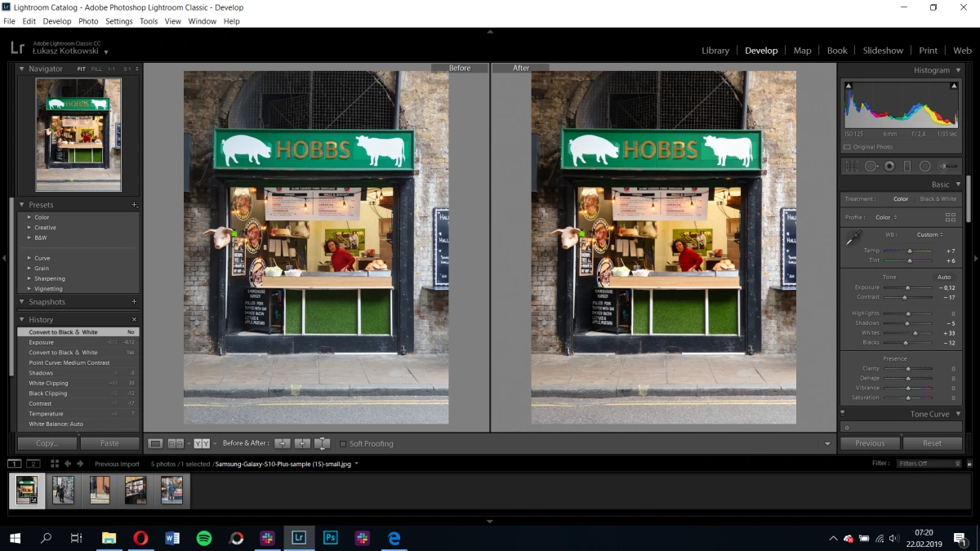980x551 pixels.
Task: Select the Spot Removal tool
Action: tap(871, 166)
